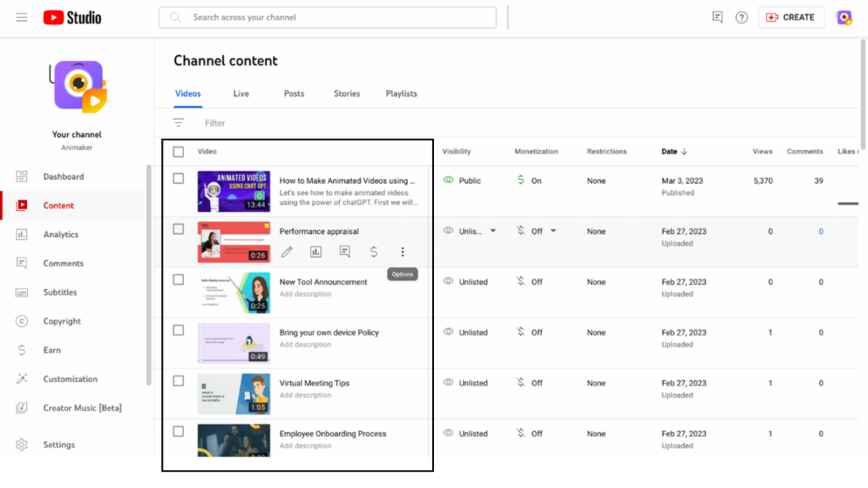Open Analytics in the left sidebar
Screen dimensions: 868x488
coord(60,235)
